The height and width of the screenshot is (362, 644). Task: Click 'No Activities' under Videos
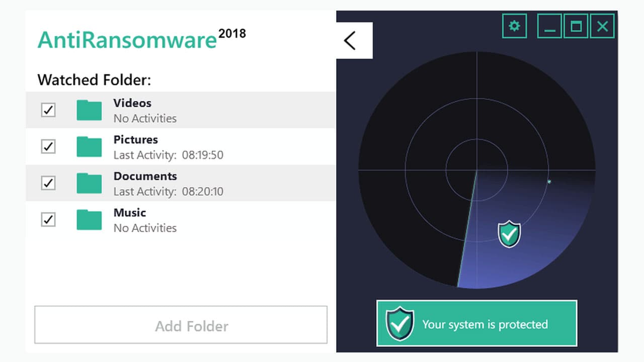(145, 119)
